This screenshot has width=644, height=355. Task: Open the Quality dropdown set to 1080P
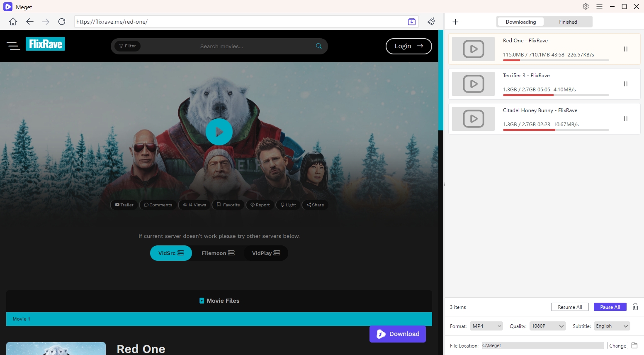[x=548, y=326]
